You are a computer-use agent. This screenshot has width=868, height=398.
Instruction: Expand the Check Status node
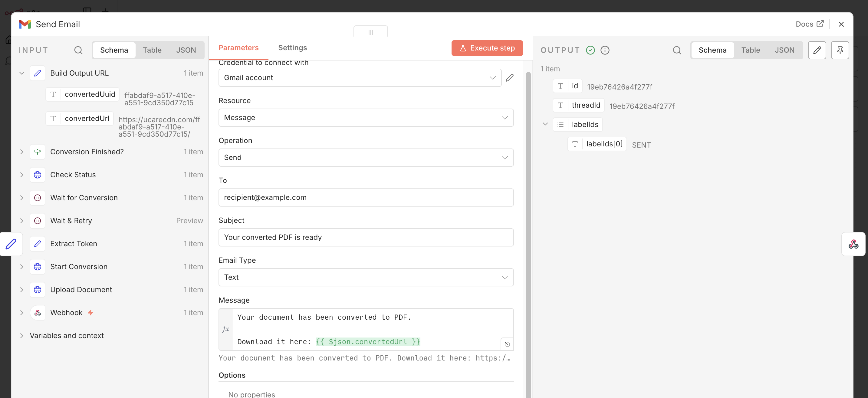point(21,175)
